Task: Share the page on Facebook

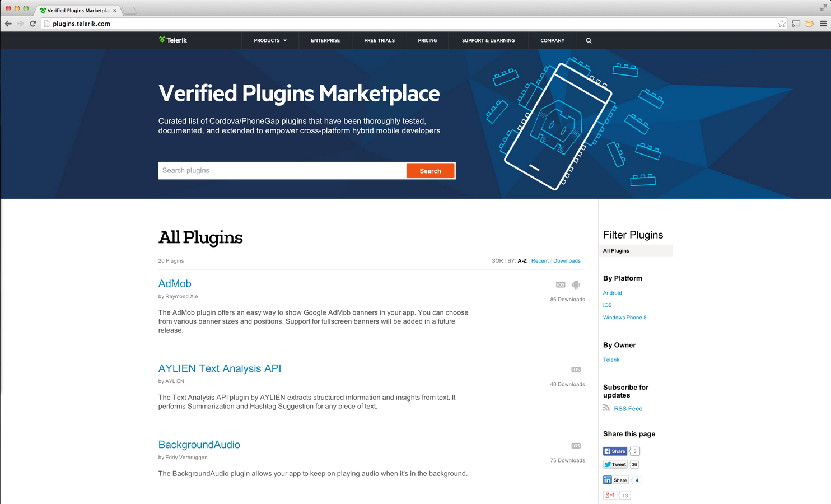Action: click(615, 451)
